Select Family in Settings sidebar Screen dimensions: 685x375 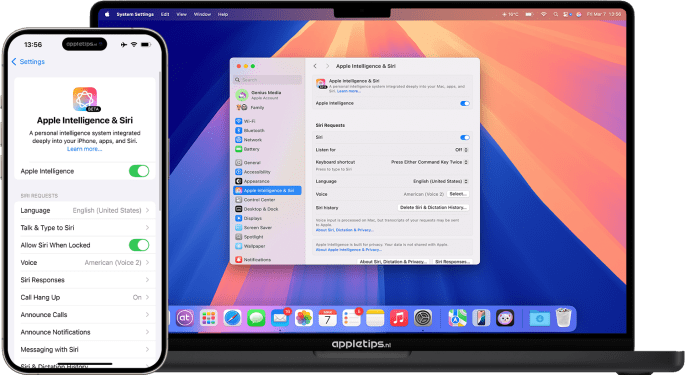click(267, 107)
